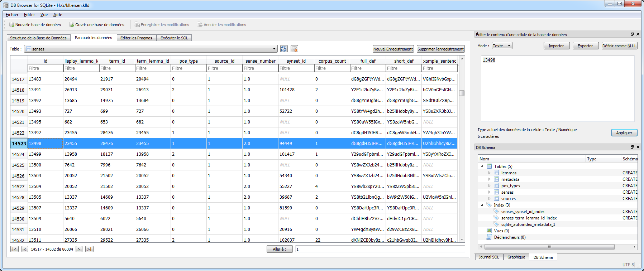The width and height of the screenshot is (644, 271).
Task: Click the filter field under the id column
Action: pos(45,68)
